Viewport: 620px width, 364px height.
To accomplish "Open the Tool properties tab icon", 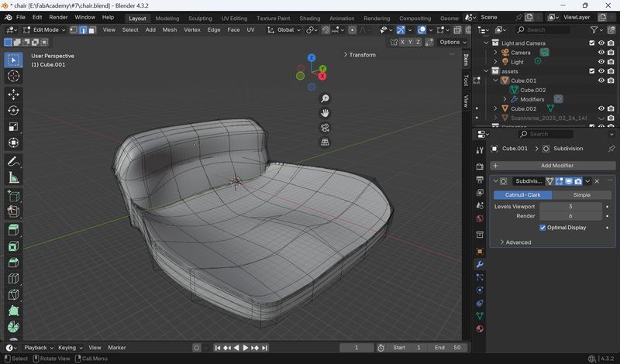I will [480, 150].
